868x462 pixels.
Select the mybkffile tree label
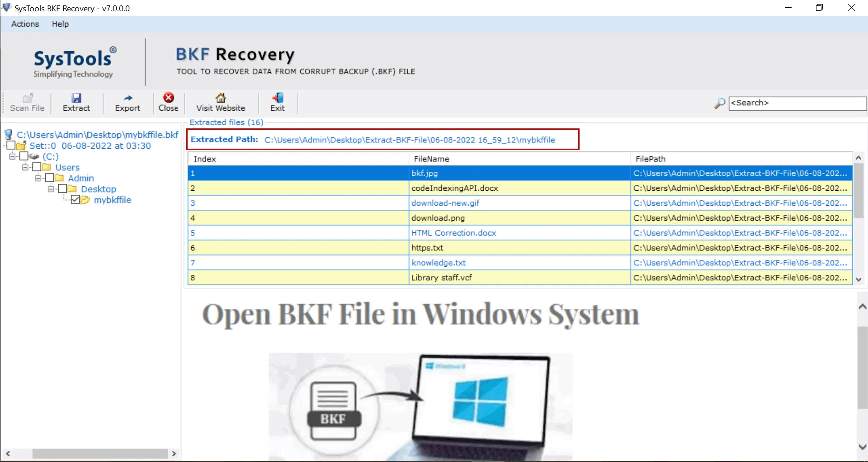[113, 200]
